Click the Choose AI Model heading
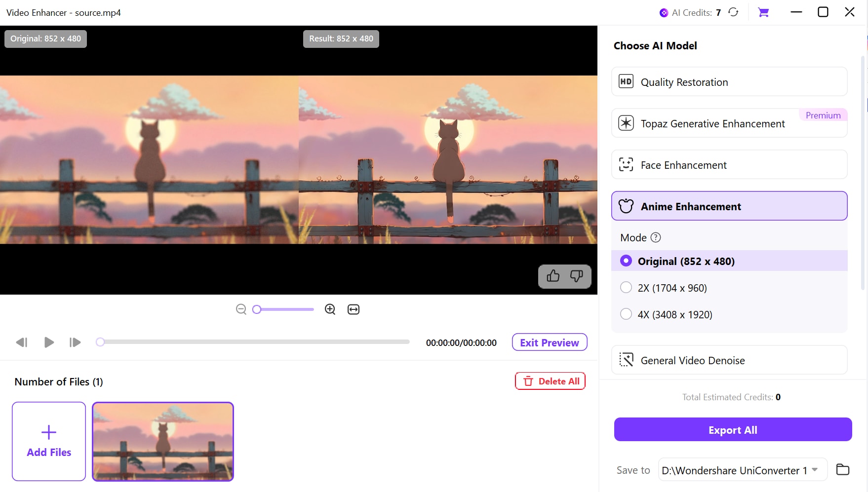The image size is (868, 492). (655, 45)
